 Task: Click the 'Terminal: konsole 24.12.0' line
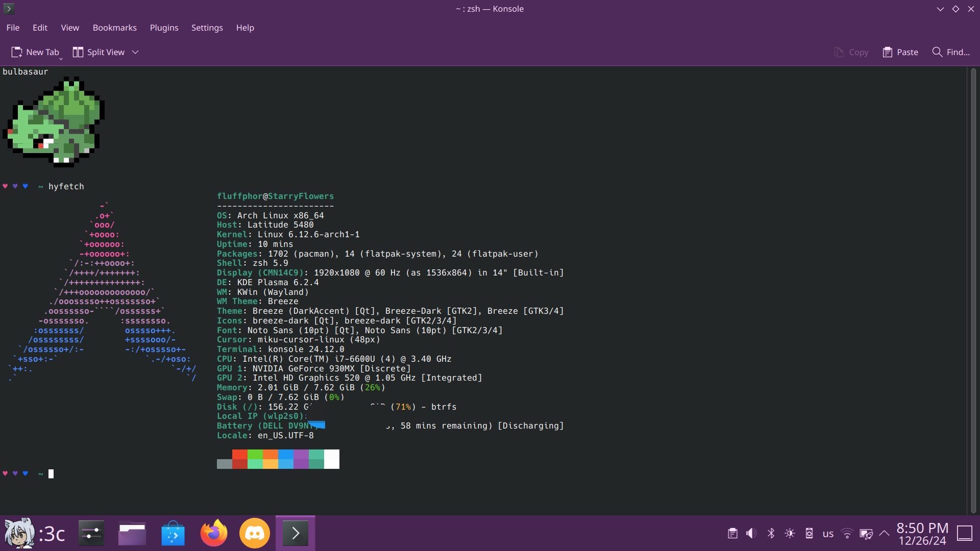click(x=281, y=349)
